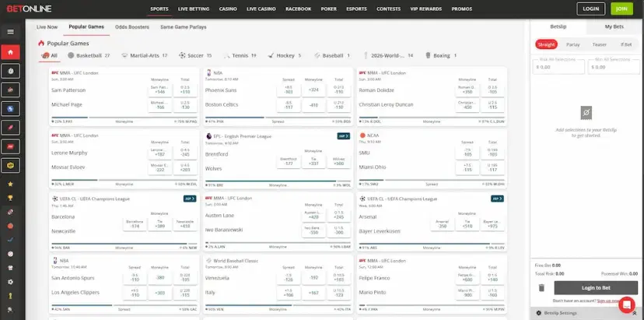Pick Phoenix Suns moneyline +324
Viewport: 644px width, 320px height.
coord(313,90)
